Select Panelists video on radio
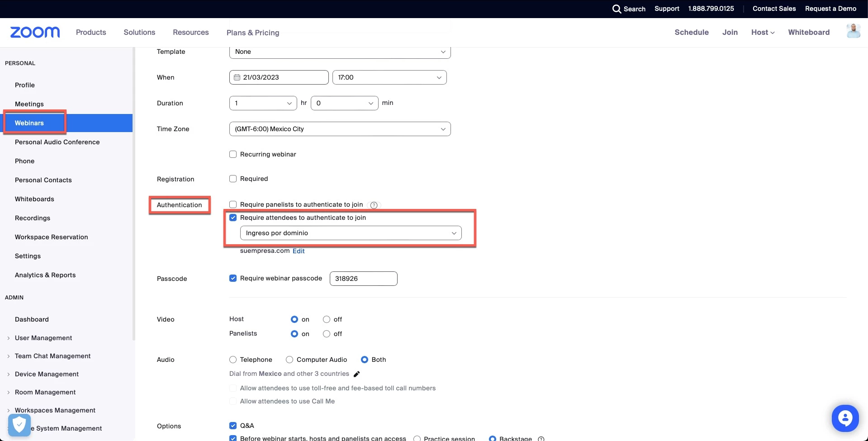 tap(294, 334)
